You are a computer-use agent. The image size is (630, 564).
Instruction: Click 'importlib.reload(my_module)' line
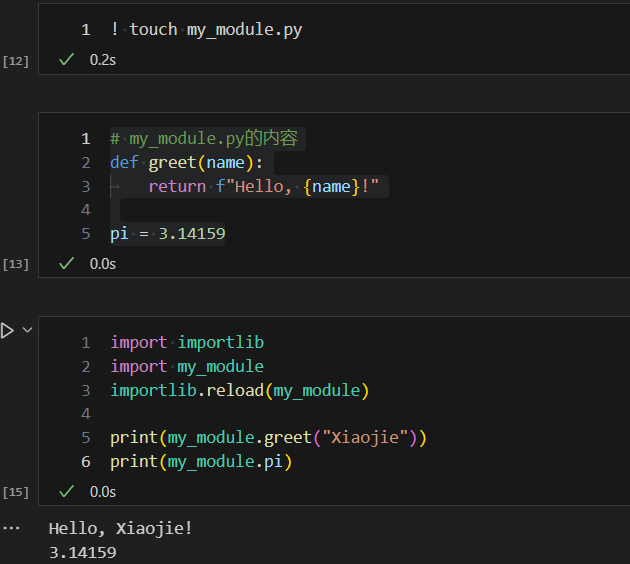coord(239,390)
